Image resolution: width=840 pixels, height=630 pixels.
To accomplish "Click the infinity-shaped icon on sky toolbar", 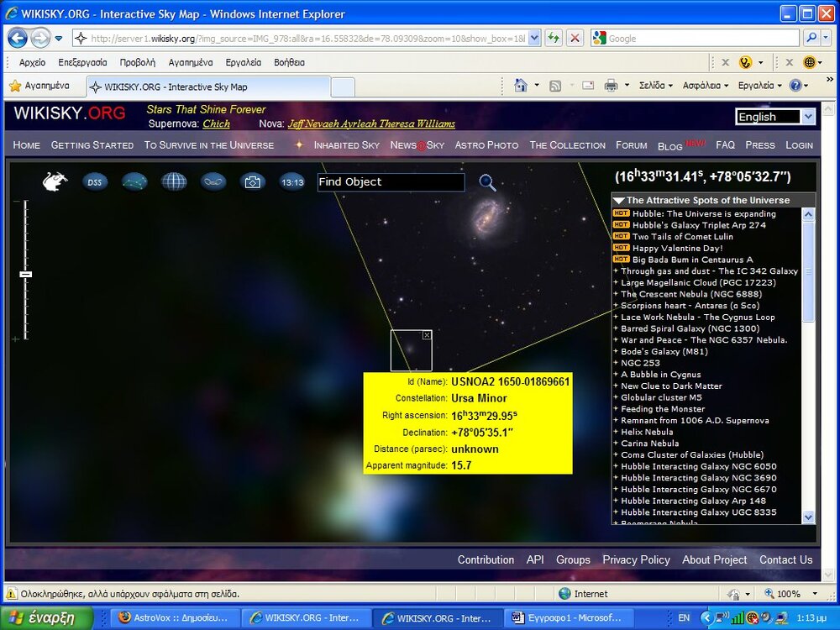I will tap(213, 181).
